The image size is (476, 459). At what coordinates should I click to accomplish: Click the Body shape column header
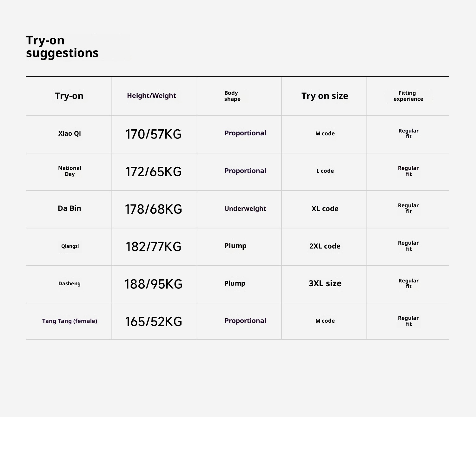click(232, 96)
